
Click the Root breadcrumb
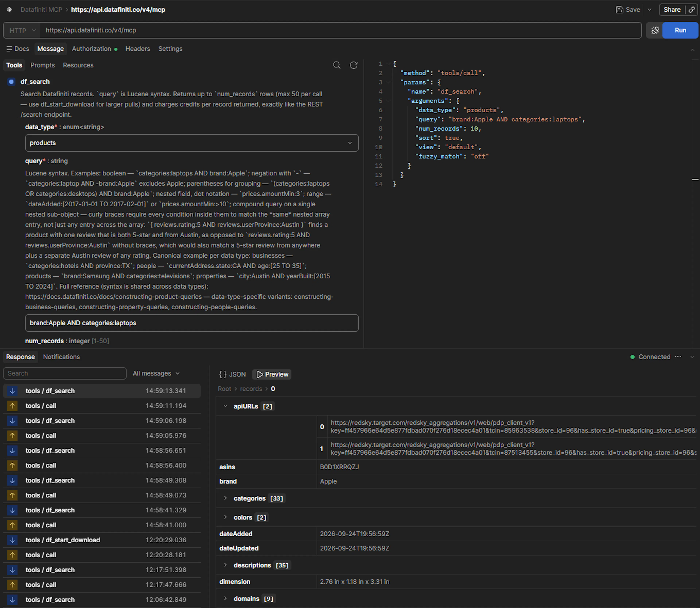click(x=224, y=389)
